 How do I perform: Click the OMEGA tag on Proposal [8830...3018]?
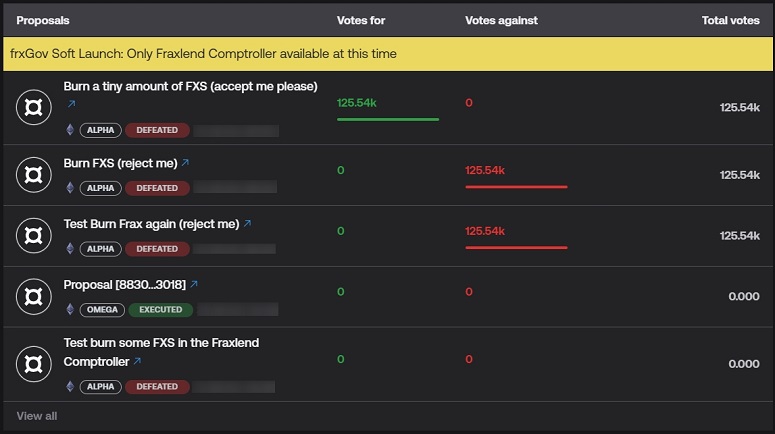click(x=102, y=310)
